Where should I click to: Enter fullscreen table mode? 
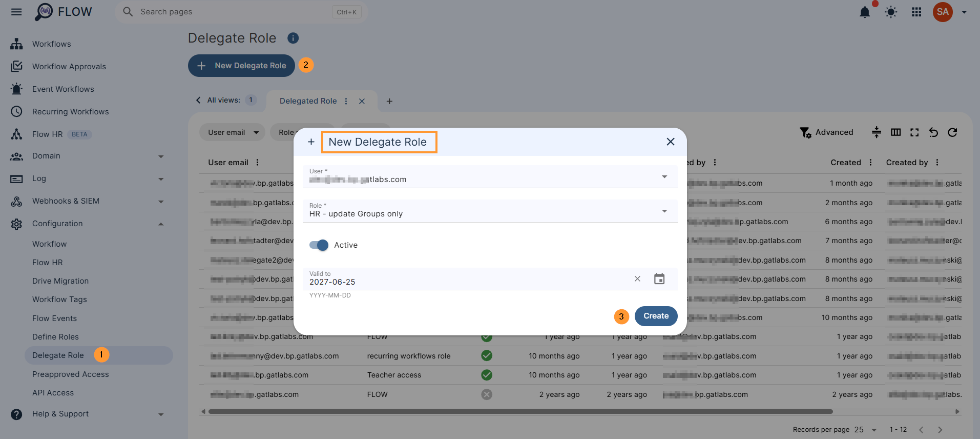[914, 132]
